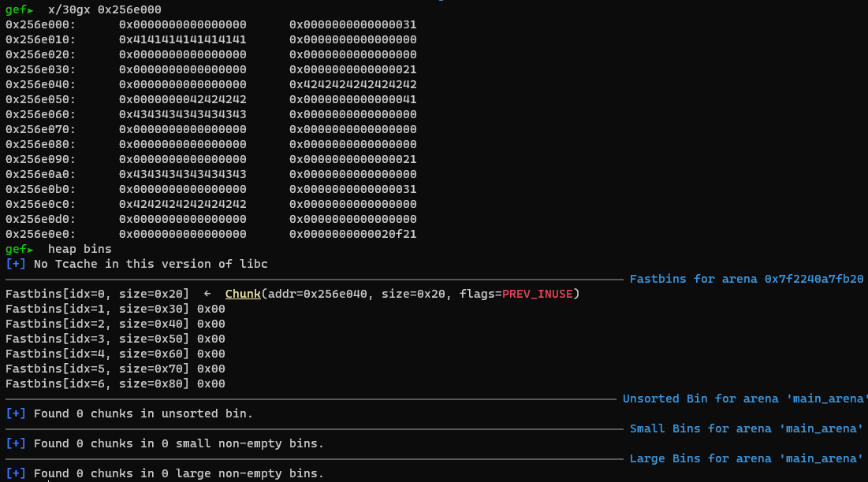The height and width of the screenshot is (482, 868).
Task: Click the red PREV_INUSE flag text
Action: click(x=538, y=294)
